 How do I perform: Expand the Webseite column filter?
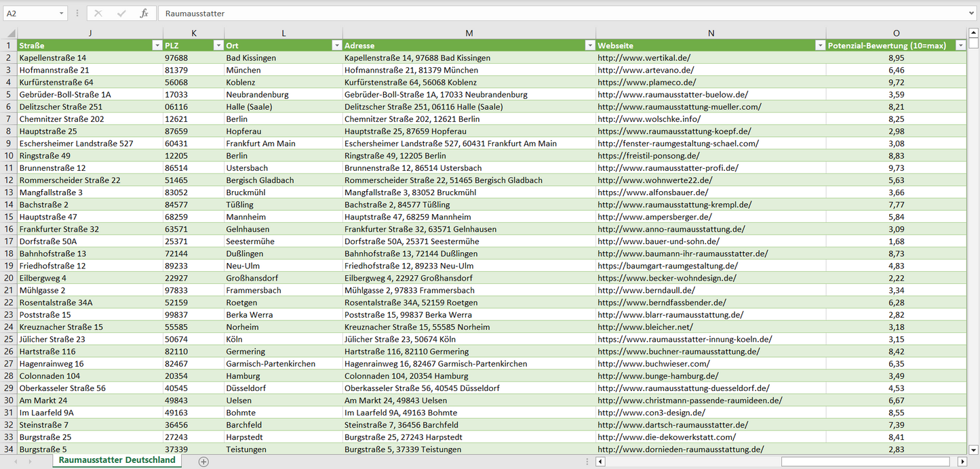coord(819,45)
